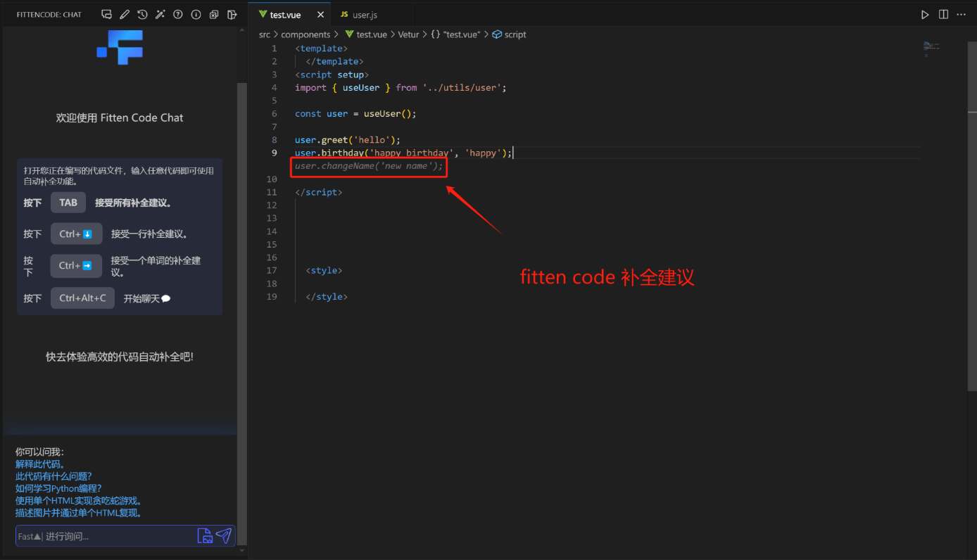
Task: Click the magic wand icon in chat header
Action: pos(160,14)
